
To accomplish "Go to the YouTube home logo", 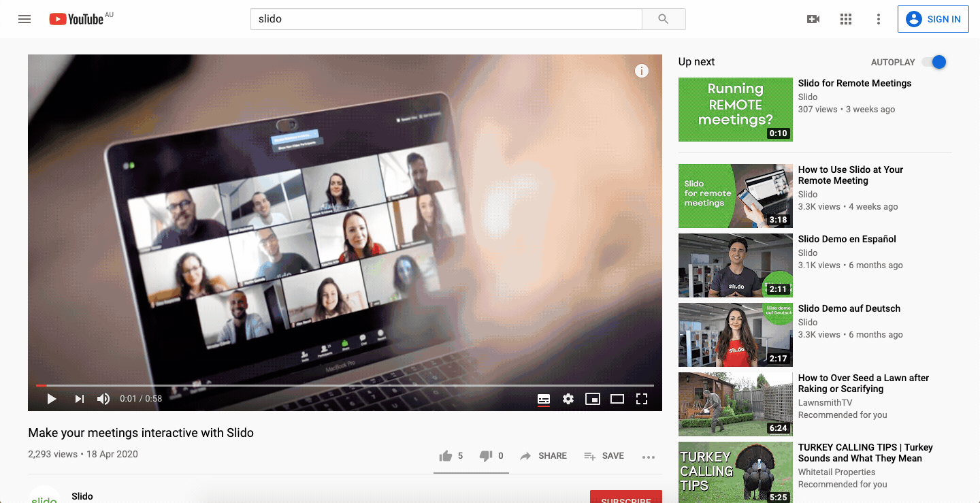I will (x=76, y=19).
